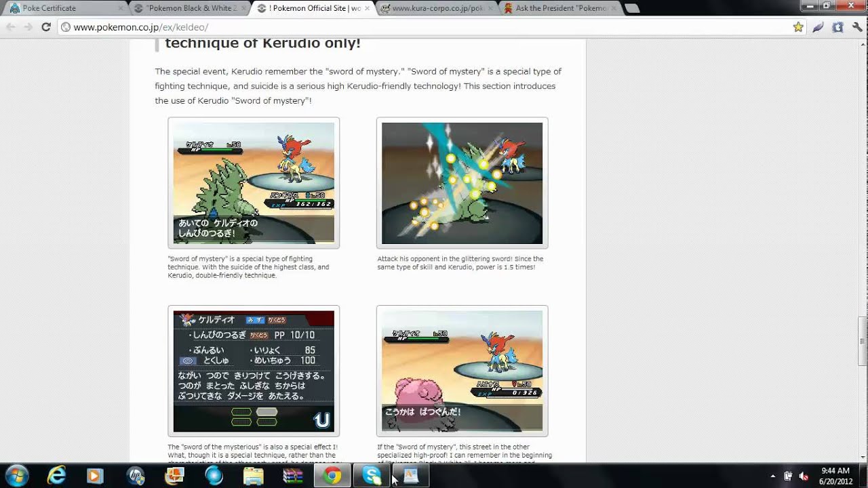Open Windows Explorer folder in the taskbar
Image resolution: width=868 pixels, height=488 pixels.
click(x=253, y=476)
